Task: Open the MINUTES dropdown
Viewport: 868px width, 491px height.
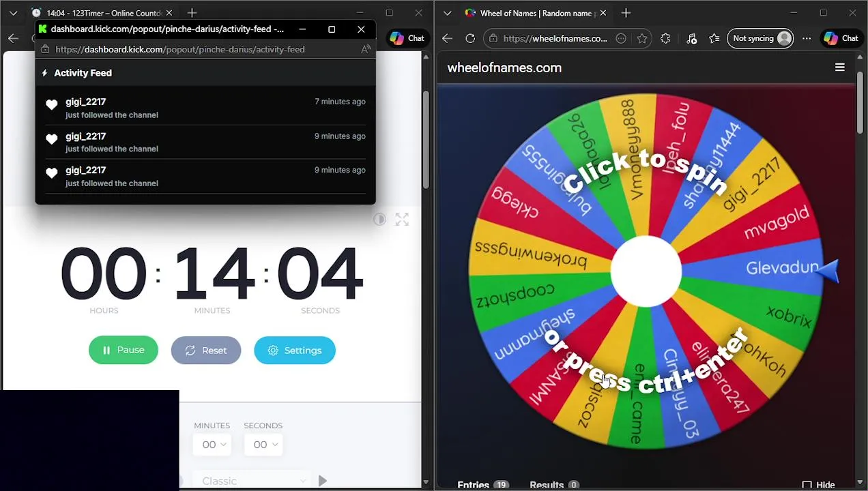Action: click(x=212, y=445)
